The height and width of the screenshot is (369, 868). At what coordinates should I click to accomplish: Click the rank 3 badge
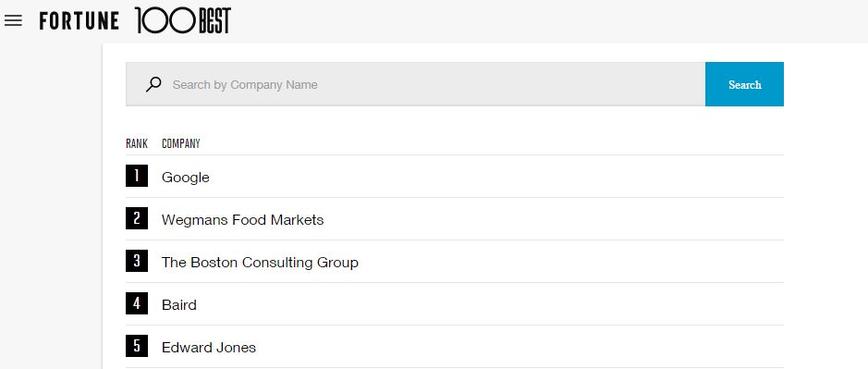137,261
